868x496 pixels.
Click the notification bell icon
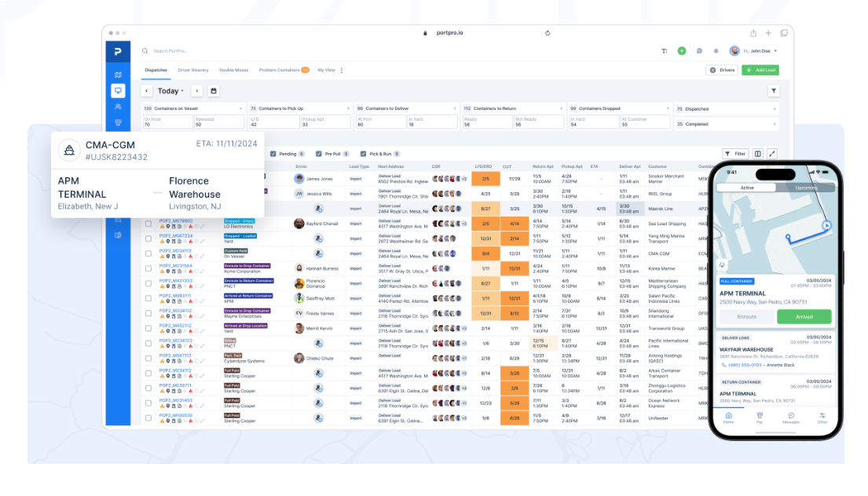click(716, 51)
